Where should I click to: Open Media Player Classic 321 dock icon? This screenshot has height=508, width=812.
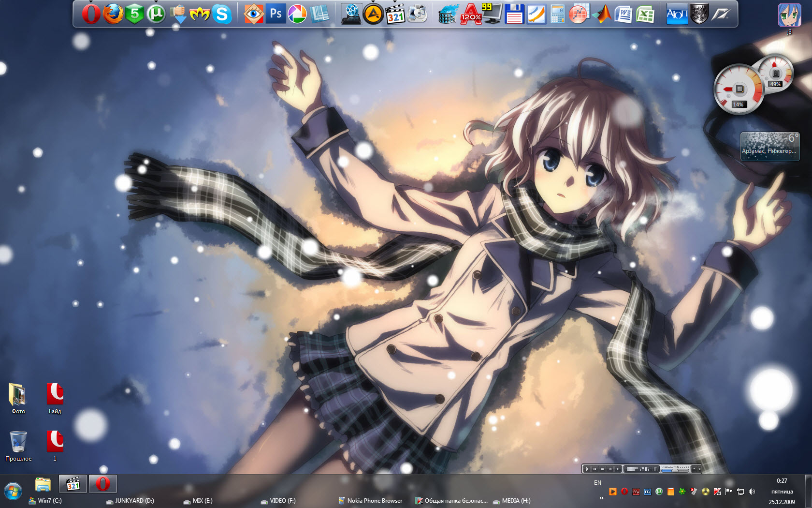[395, 14]
